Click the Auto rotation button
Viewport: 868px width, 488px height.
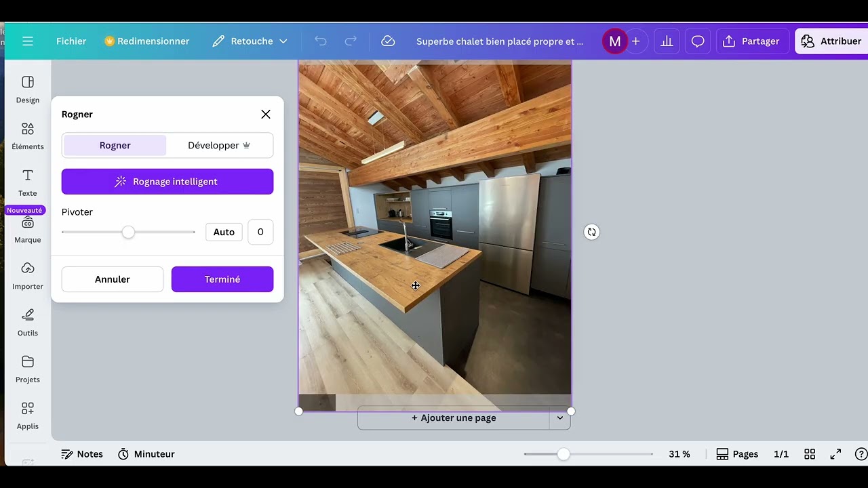point(224,232)
